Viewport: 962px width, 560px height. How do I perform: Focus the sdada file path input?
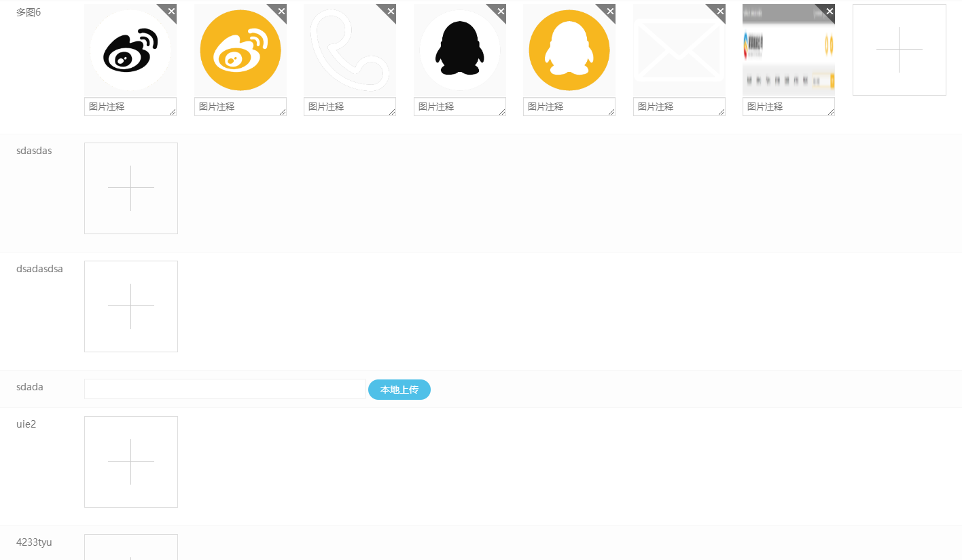[x=225, y=389]
